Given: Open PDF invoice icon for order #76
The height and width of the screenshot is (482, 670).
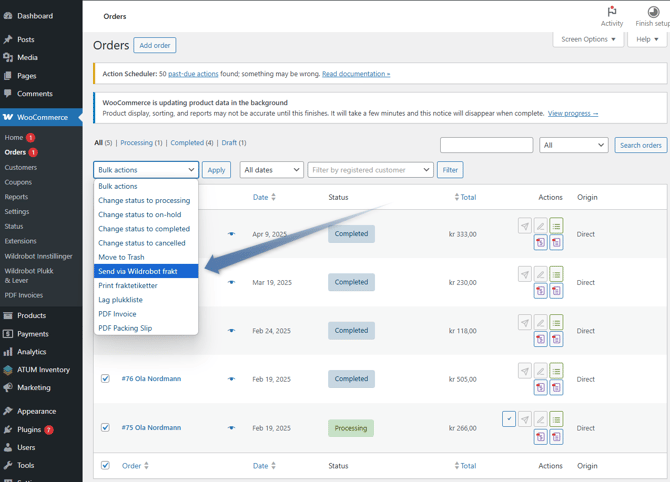Looking at the screenshot, I should (x=541, y=388).
